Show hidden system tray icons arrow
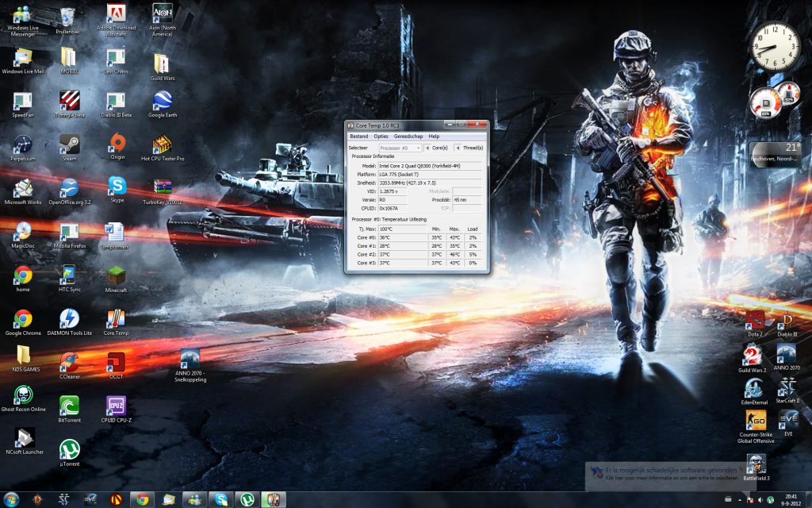Image resolution: width=812 pixels, height=508 pixels. click(740, 500)
